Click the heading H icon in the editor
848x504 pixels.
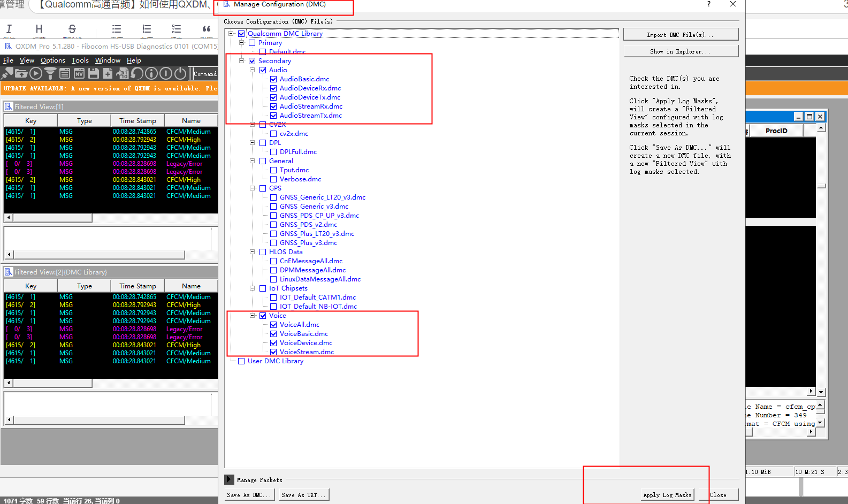tap(39, 29)
